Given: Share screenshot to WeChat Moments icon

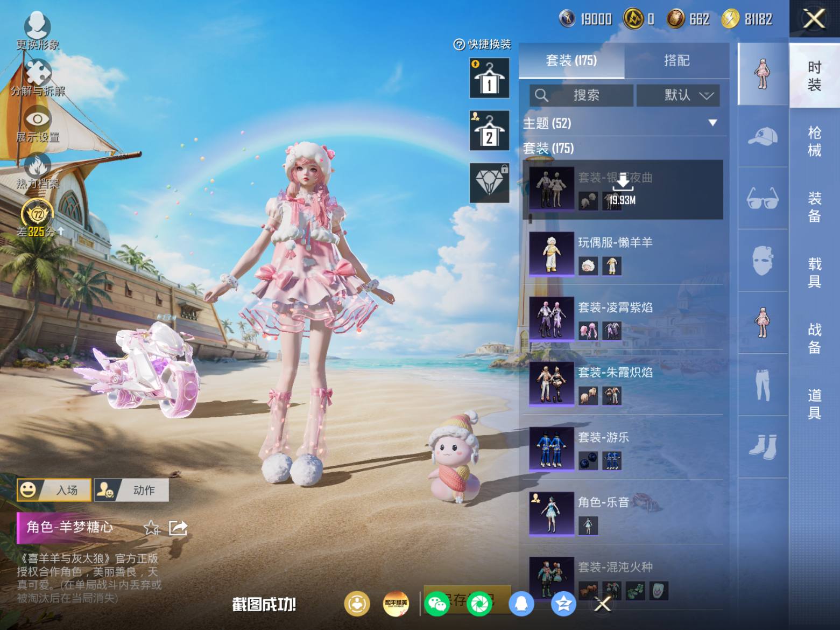Looking at the screenshot, I should coord(479,604).
